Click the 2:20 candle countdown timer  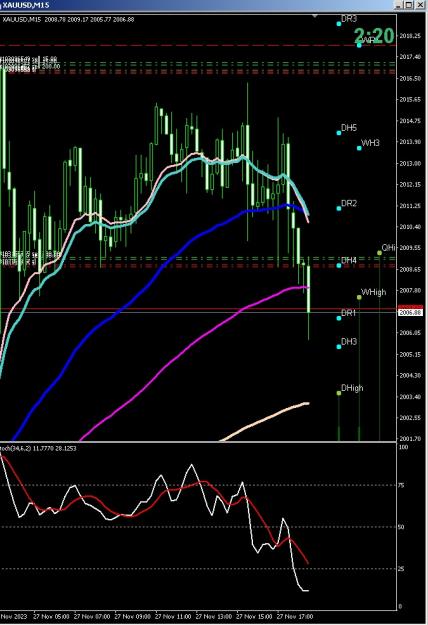pyautogui.click(x=374, y=36)
